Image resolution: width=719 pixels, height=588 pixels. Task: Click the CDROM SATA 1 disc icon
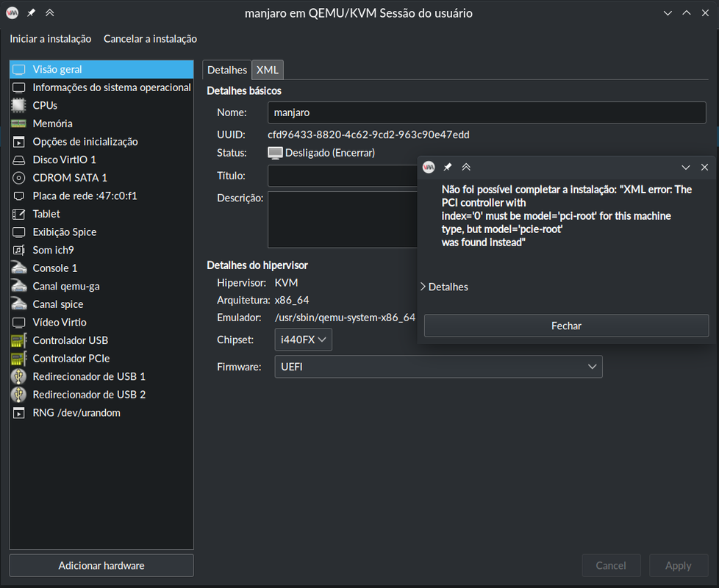click(x=19, y=178)
